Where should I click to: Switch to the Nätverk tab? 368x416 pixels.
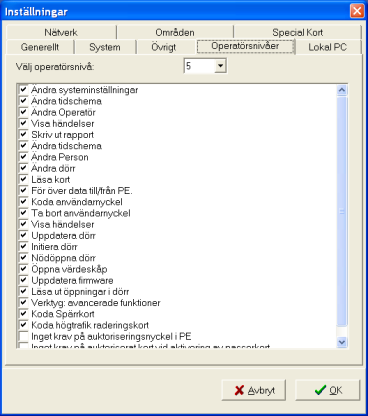[61, 32]
